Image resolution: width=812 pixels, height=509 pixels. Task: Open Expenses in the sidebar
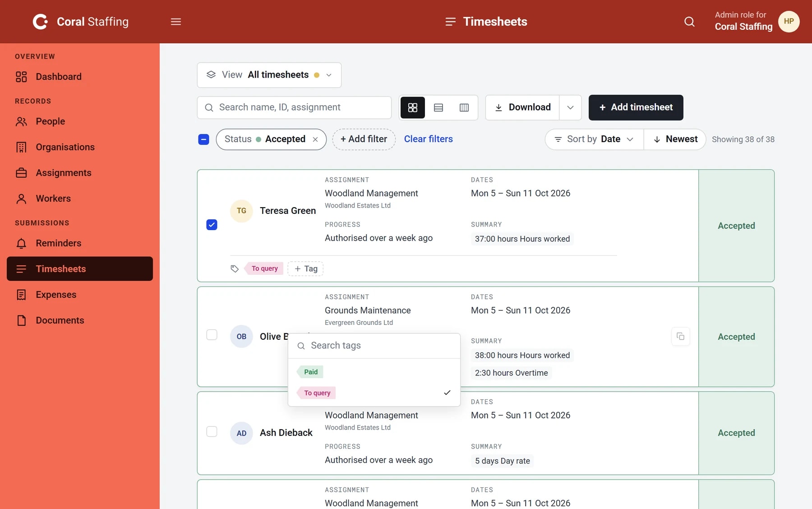click(80, 295)
